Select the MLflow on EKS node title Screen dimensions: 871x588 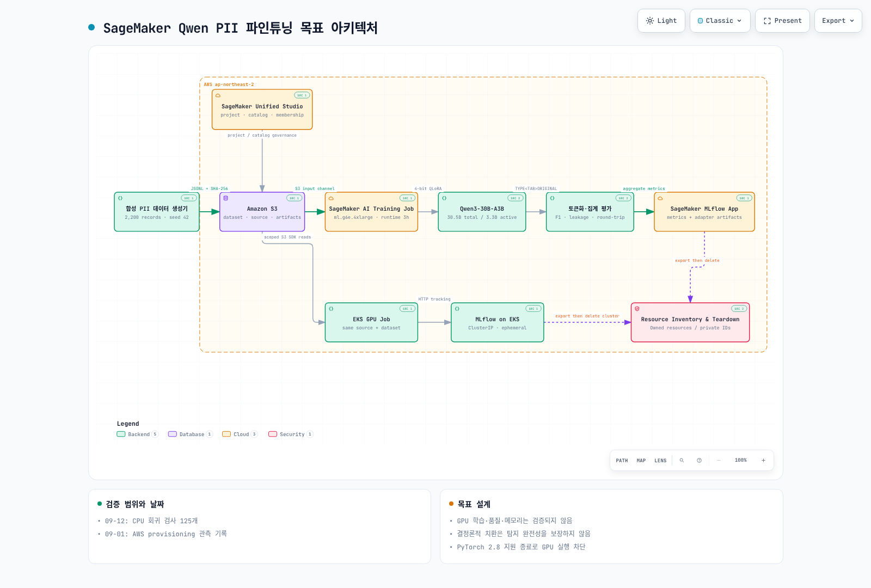(x=498, y=320)
